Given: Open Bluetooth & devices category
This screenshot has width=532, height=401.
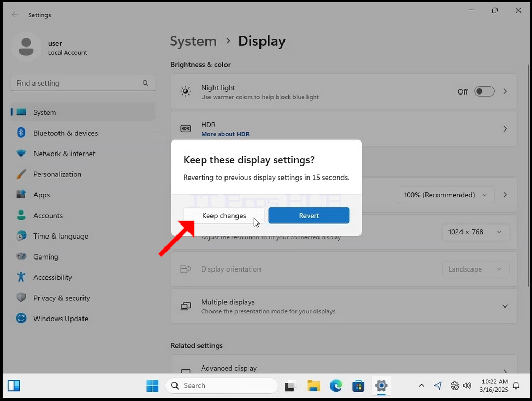Looking at the screenshot, I should point(83,133).
